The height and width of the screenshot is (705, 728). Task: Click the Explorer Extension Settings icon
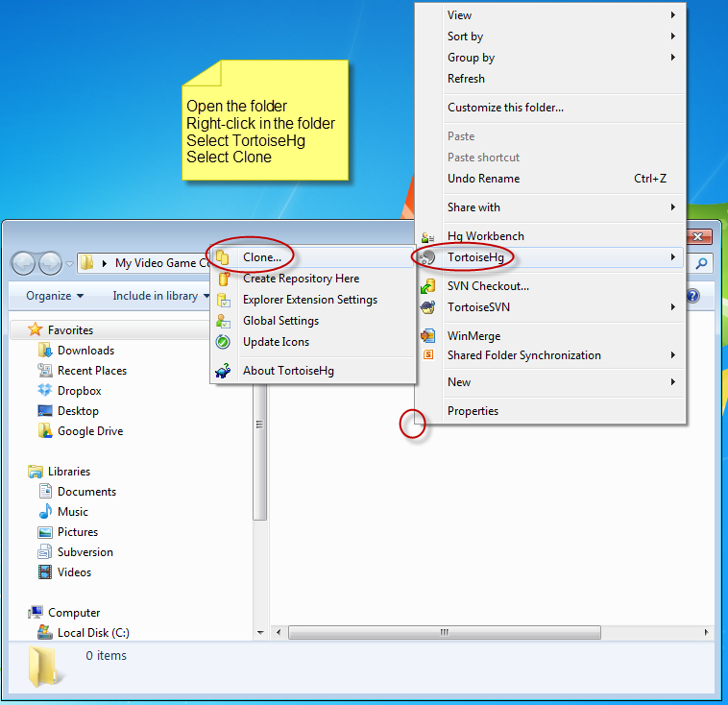coord(224,300)
